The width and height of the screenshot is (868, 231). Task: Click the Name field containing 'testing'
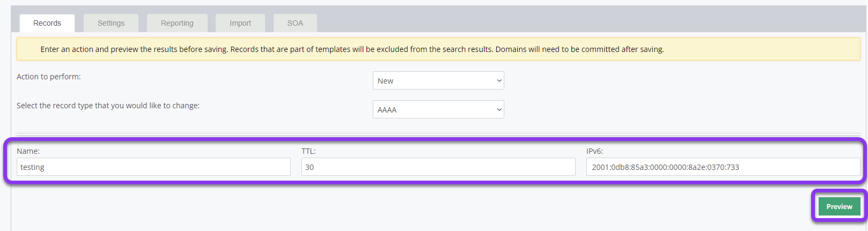pos(153,167)
